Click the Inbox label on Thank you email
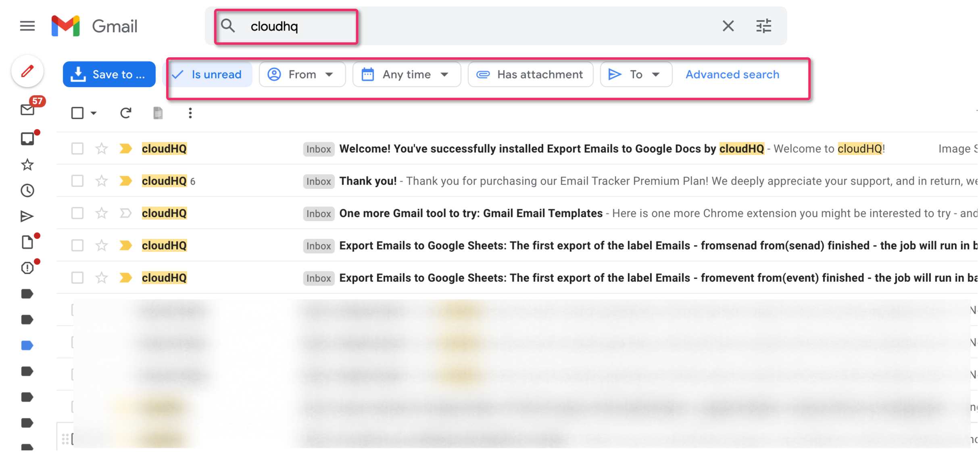This screenshot has width=980, height=457. [x=319, y=181]
